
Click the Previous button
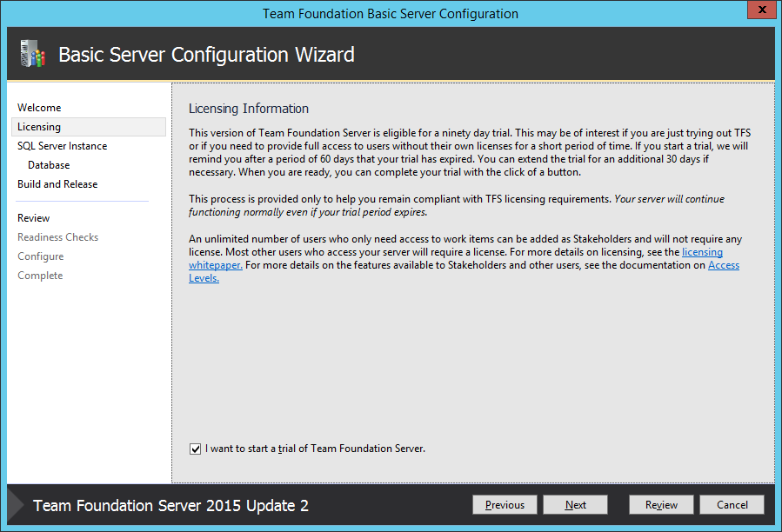tap(505, 504)
